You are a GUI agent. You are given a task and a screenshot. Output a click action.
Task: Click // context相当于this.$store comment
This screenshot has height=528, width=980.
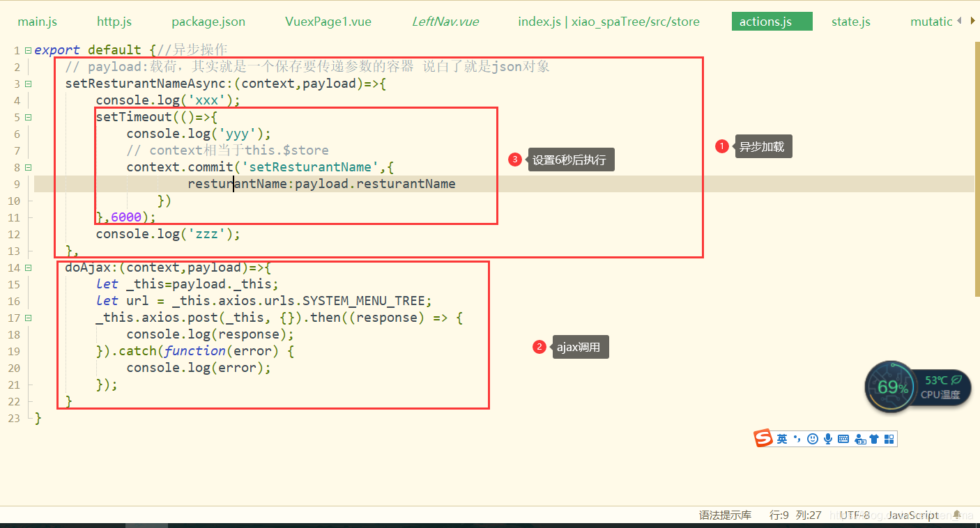tap(227, 150)
